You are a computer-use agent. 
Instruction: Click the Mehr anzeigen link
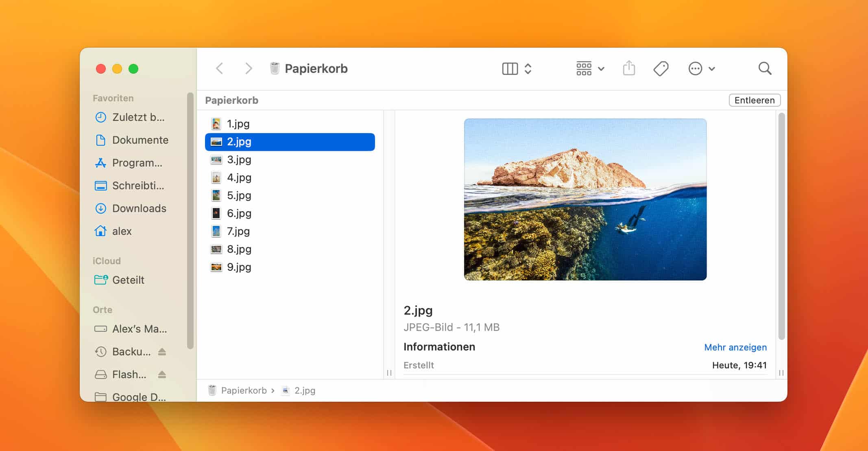click(x=735, y=347)
